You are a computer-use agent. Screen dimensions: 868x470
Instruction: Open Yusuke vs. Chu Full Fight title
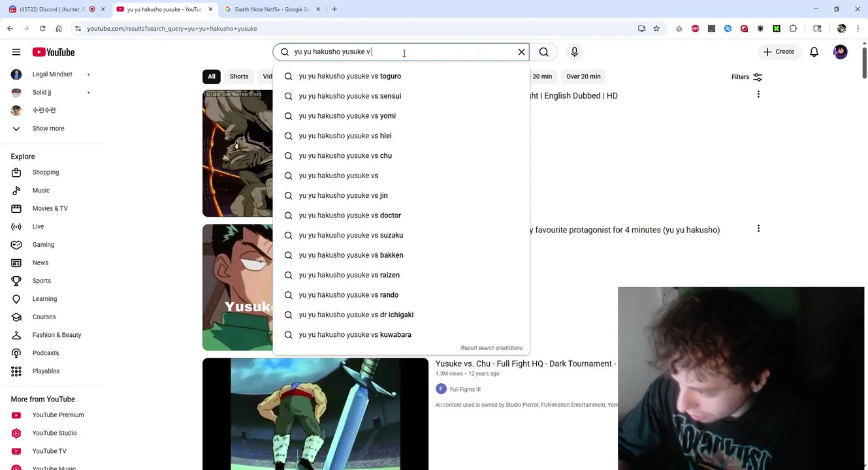click(526, 364)
